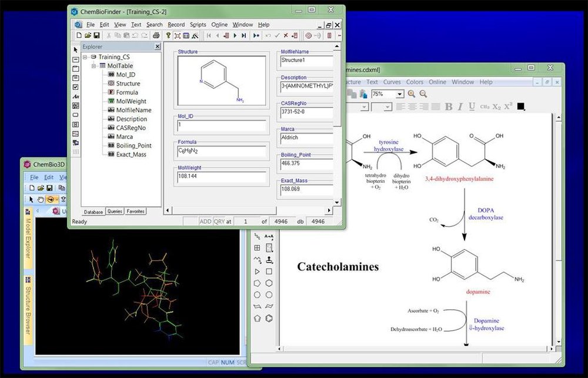Collapse the Training_CS tree node
The height and width of the screenshot is (378, 588).
pos(85,57)
